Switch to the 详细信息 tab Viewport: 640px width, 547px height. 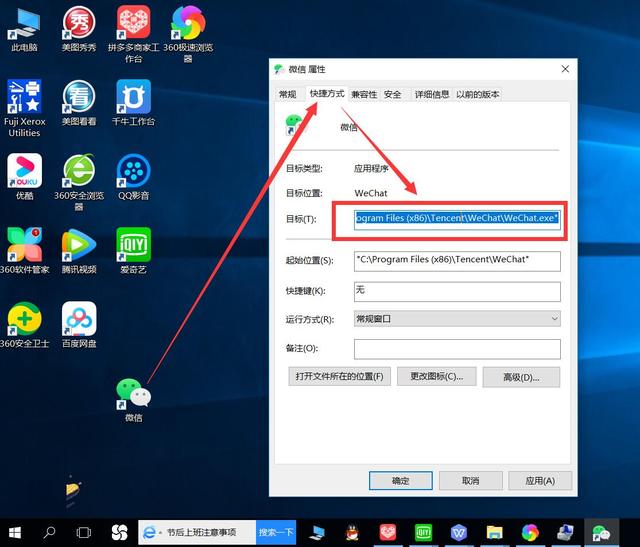pyautogui.click(x=431, y=94)
